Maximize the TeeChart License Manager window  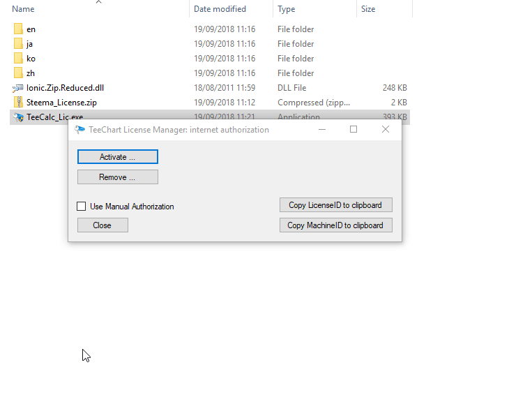(354, 129)
